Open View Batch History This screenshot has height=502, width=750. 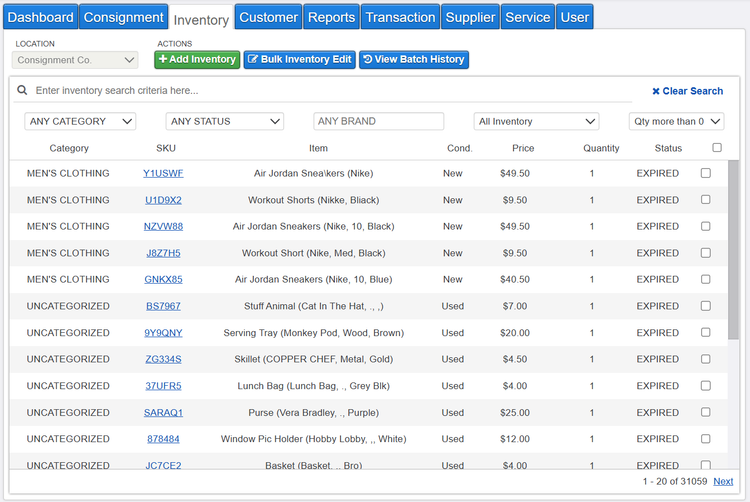(413, 60)
